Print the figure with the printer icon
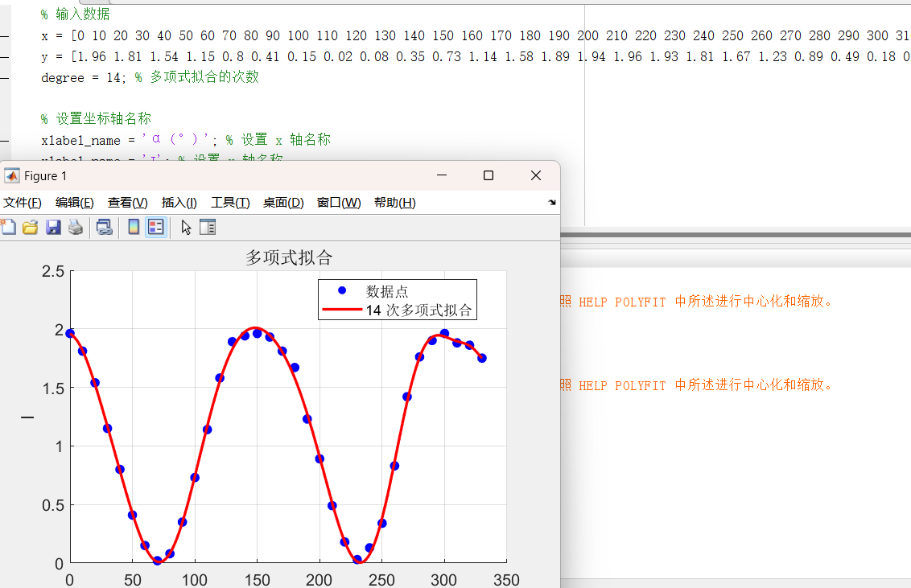This screenshot has width=911, height=588. [x=75, y=228]
